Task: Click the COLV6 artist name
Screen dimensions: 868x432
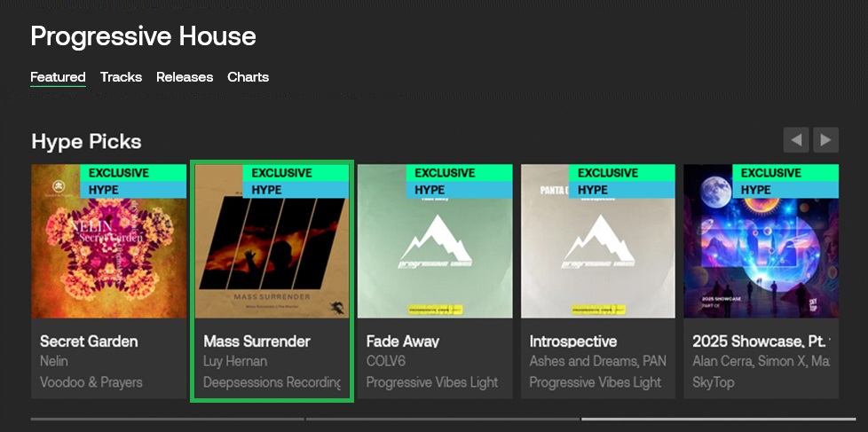Action: (x=387, y=362)
